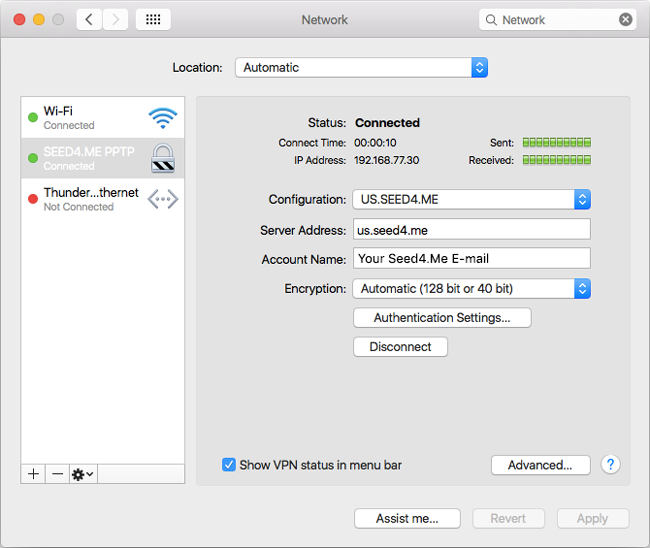Screen dimensions: 650x548
Task: Show all preferences grid icon
Action: (152, 19)
